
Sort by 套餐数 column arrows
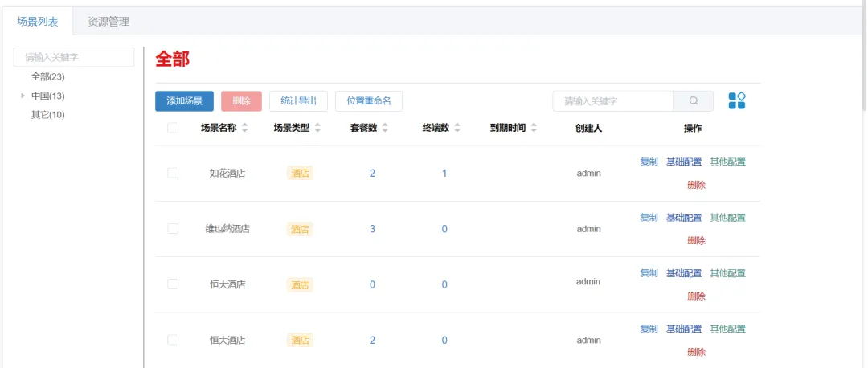tap(385, 129)
